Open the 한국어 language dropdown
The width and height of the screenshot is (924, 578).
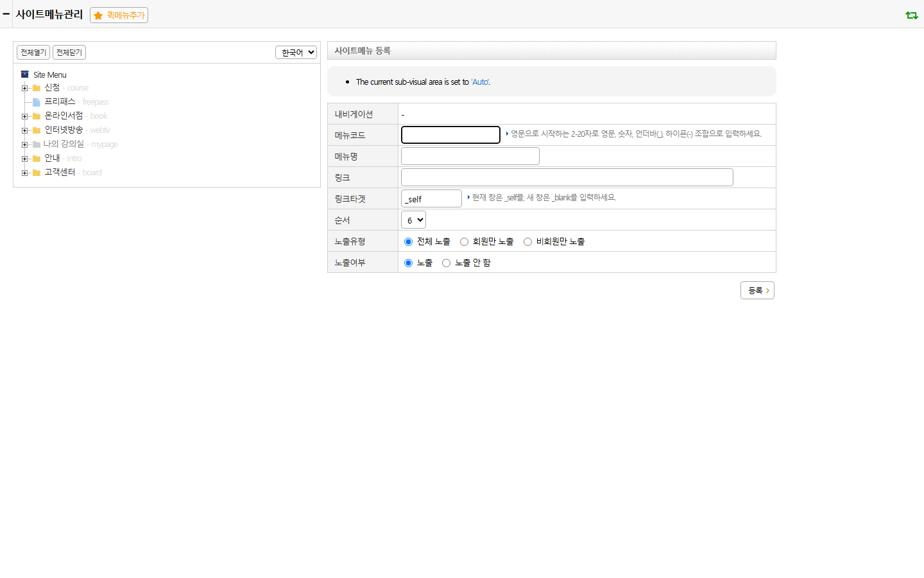coord(296,52)
